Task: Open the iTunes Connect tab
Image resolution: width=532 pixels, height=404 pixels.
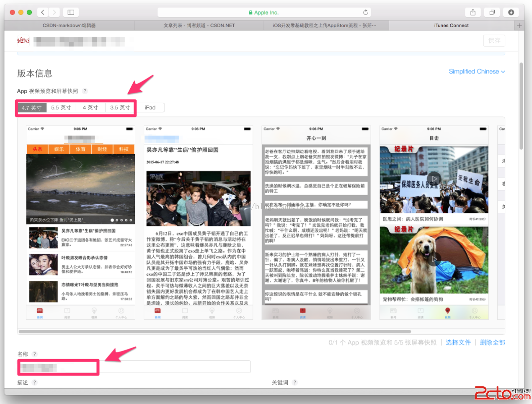Action: [x=451, y=26]
